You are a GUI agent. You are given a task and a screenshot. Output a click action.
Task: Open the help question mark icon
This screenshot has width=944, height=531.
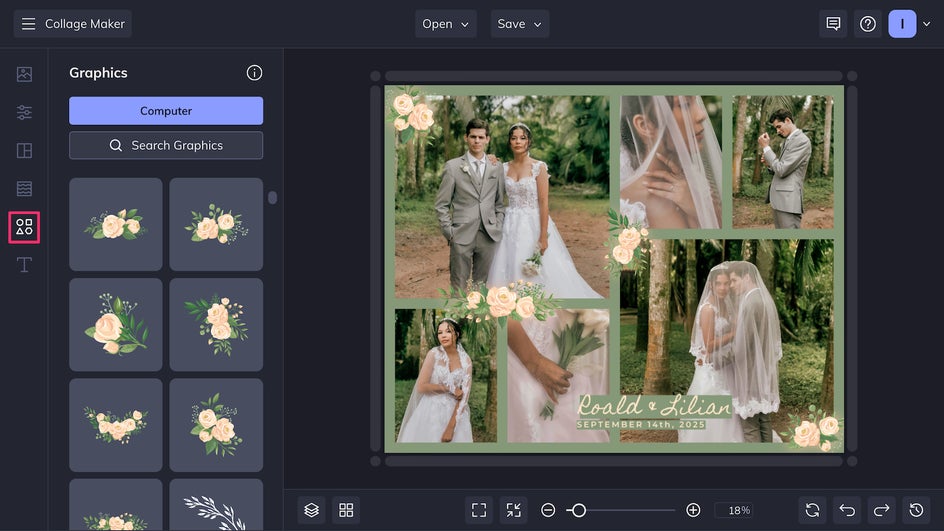coord(868,24)
